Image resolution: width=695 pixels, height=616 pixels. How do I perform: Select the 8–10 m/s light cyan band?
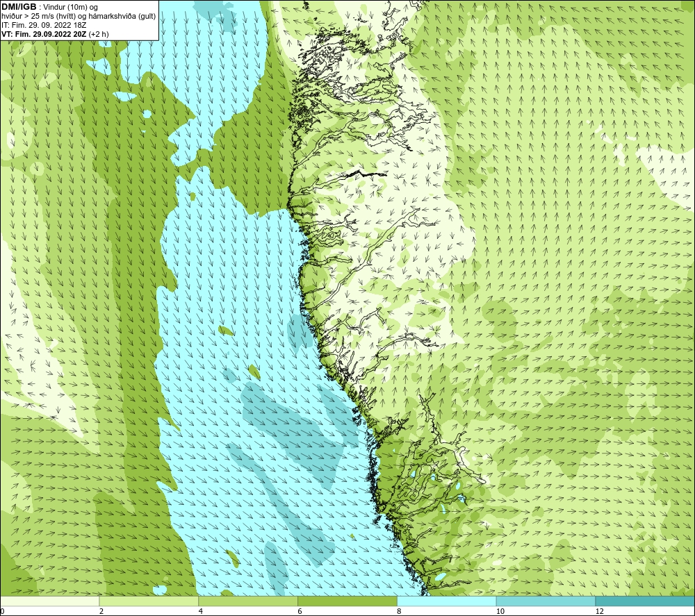click(x=447, y=601)
